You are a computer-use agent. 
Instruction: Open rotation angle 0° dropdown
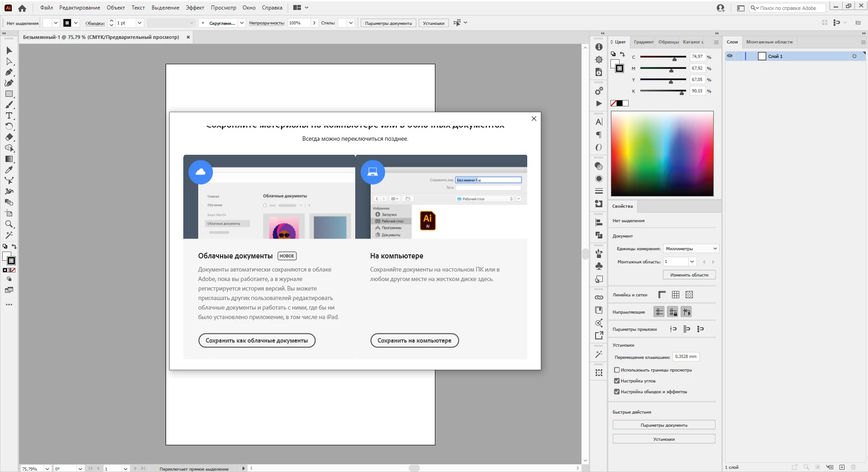click(x=80, y=469)
